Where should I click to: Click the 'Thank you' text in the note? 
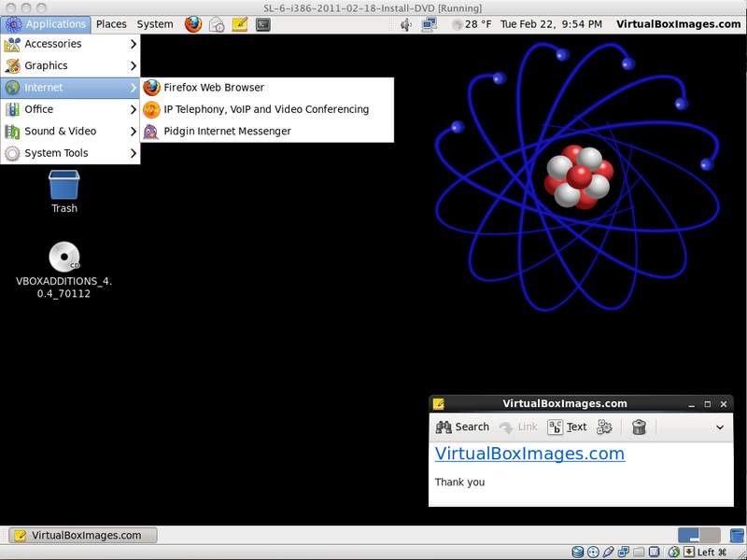[x=459, y=483]
